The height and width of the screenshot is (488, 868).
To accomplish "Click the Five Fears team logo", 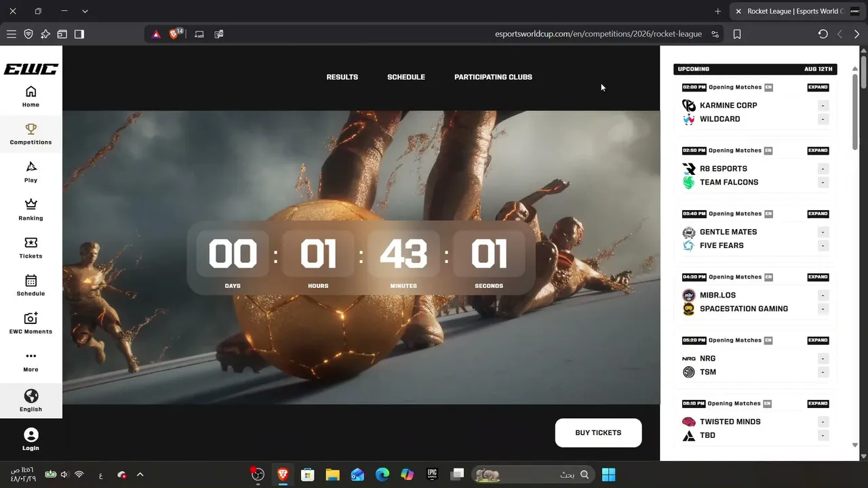I will (689, 245).
